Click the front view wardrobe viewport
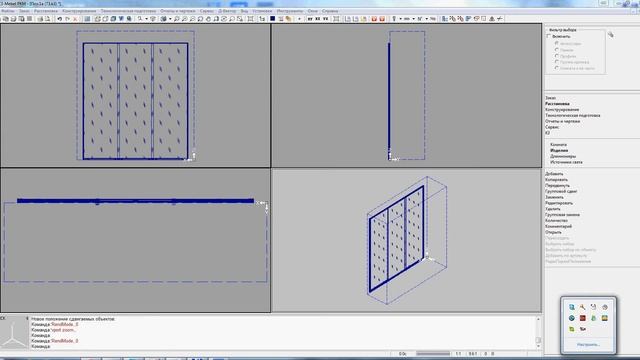Viewport: 640px width, 360px height. tap(135, 95)
